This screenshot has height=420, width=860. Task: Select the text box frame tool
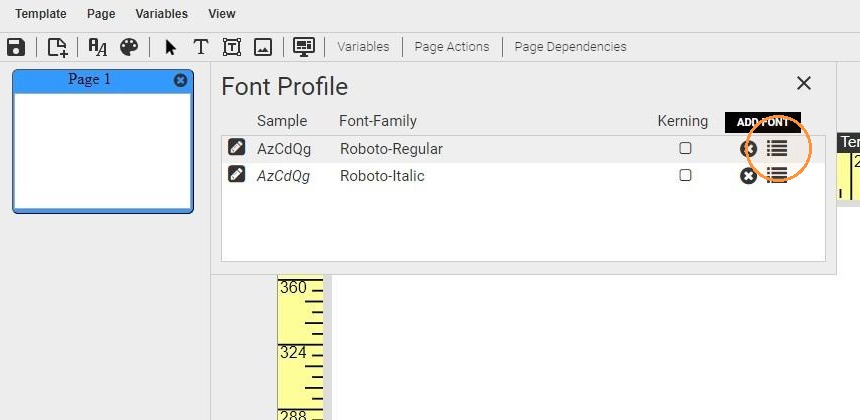point(232,47)
